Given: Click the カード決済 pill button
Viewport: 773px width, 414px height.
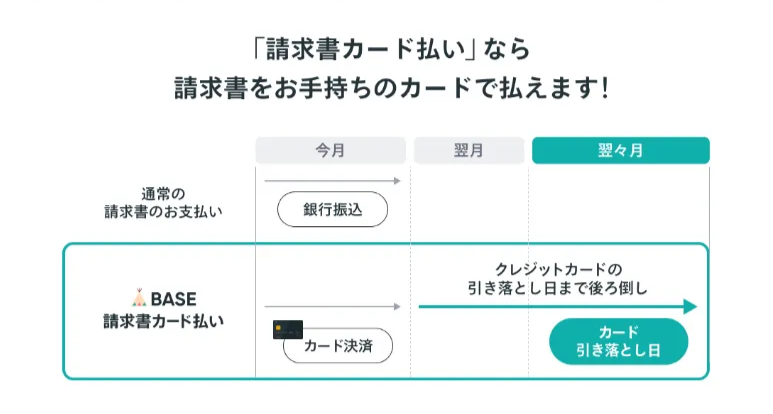Looking at the screenshot, I should click(x=338, y=345).
